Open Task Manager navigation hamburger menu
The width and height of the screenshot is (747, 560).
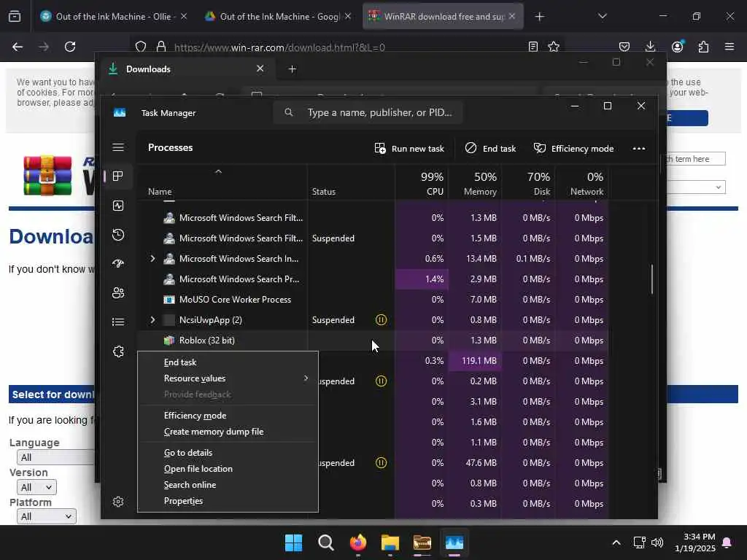(118, 147)
